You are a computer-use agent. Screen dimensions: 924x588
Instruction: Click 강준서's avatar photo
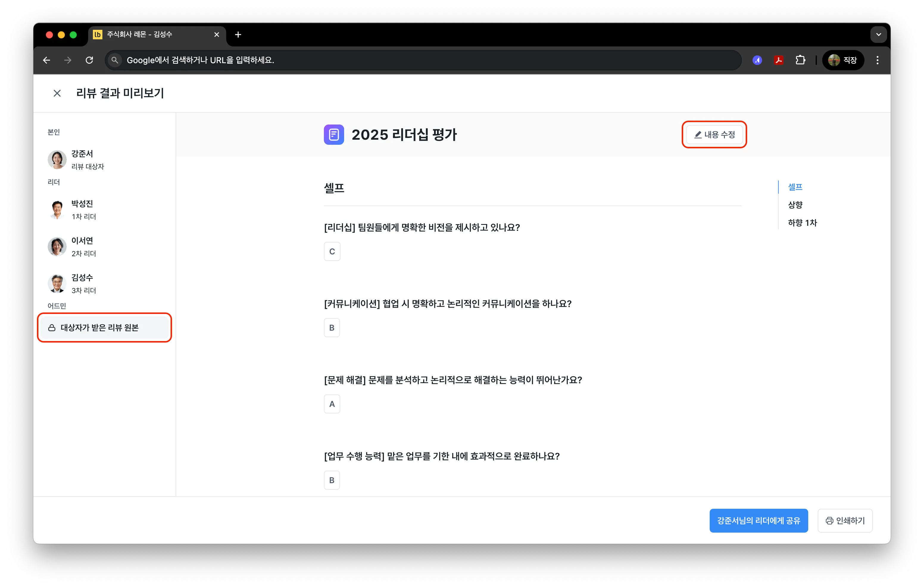57,159
